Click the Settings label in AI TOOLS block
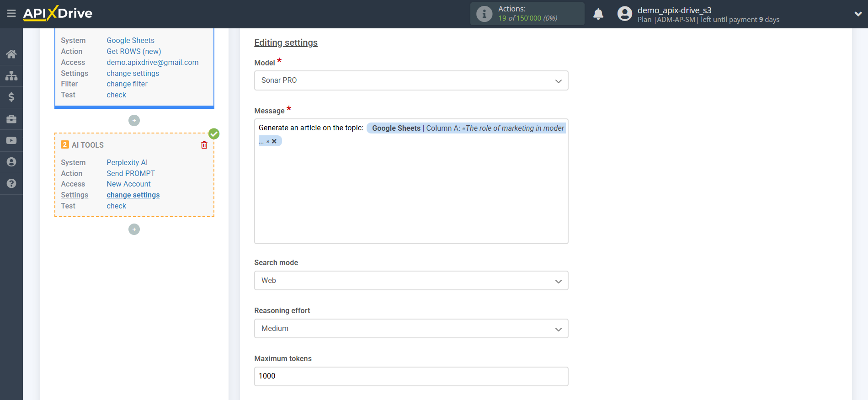 [75, 195]
